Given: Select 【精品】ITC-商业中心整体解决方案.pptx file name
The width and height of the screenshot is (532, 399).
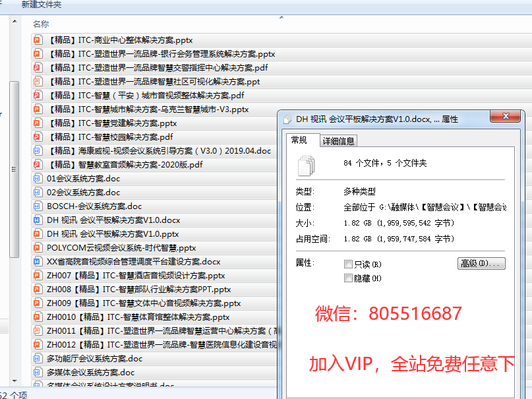Looking at the screenshot, I should 119,40.
